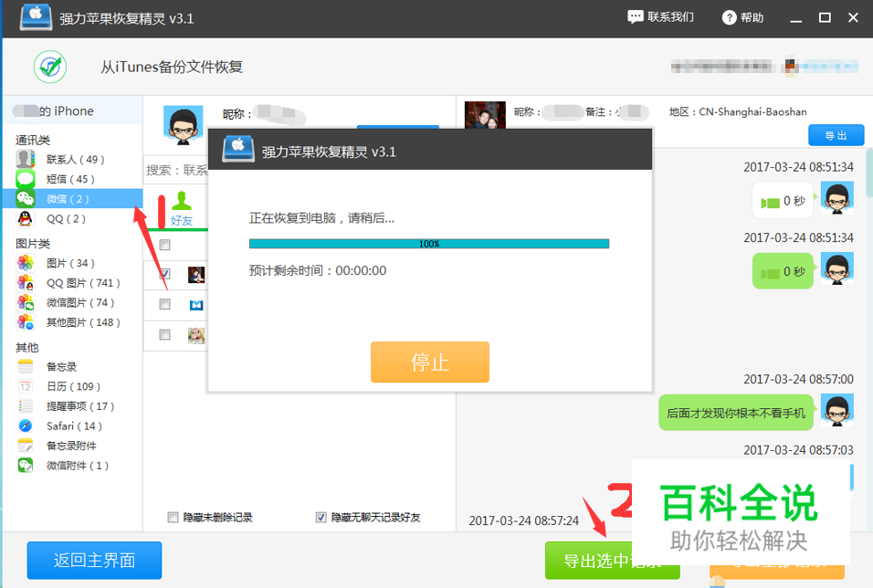Click the 2017-03-24 08:57:24 timestamp

(523, 520)
